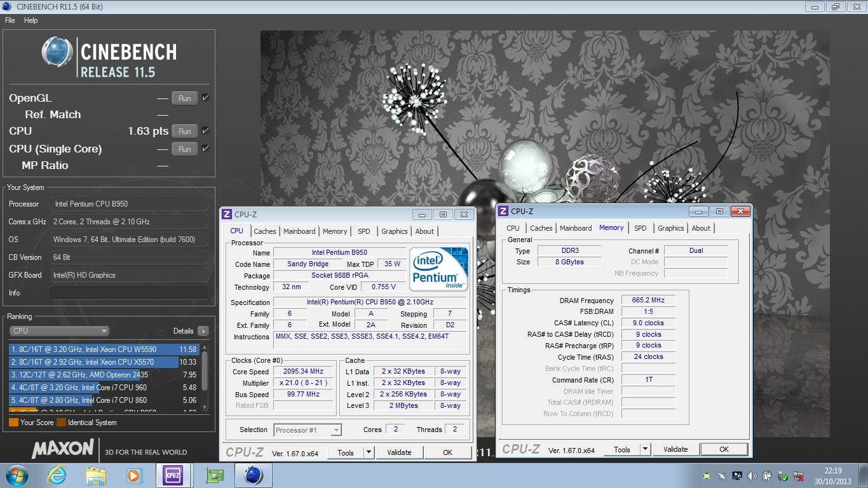Switch to Mainboard tab in the left CPU-Z window
This screenshot has width=868, height=488.
[x=299, y=231]
